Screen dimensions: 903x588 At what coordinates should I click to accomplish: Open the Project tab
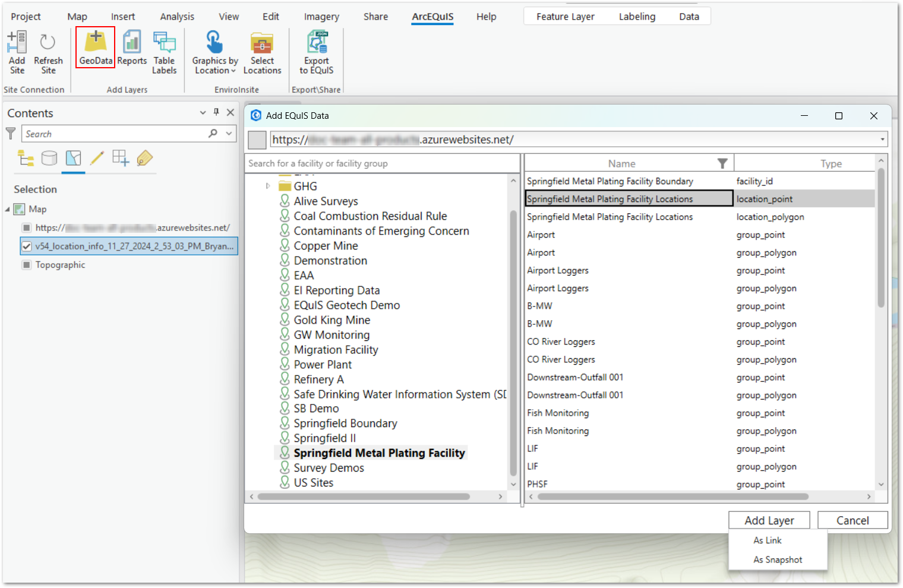26,17
